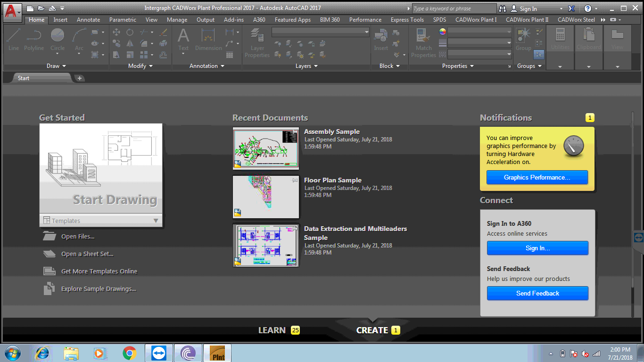Open the Templates dropdown under Start Drawing
644x362 pixels.
click(101, 221)
